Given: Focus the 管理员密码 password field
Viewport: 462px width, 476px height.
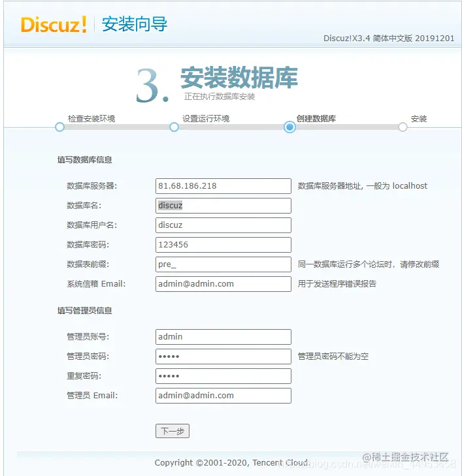Looking at the screenshot, I should (223, 357).
